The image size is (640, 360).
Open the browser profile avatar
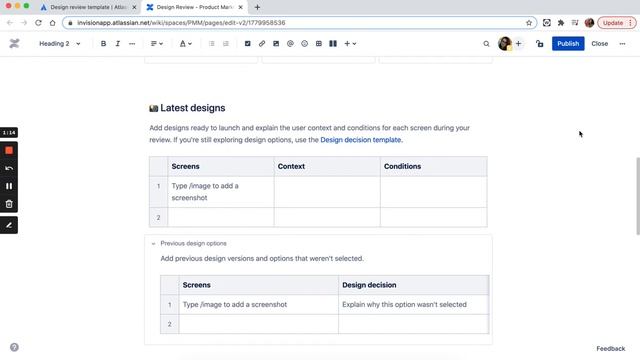click(x=589, y=23)
